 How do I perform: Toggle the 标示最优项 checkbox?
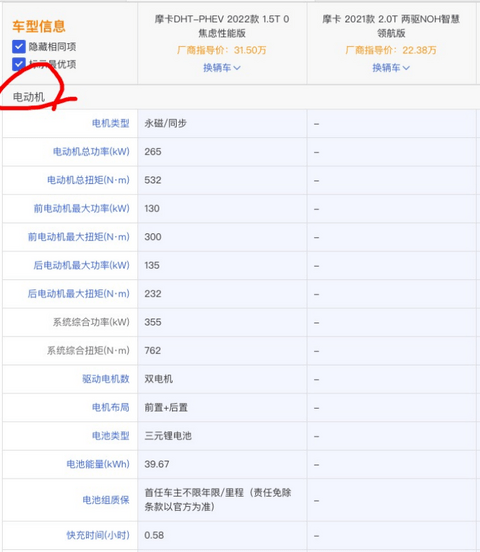click(x=19, y=64)
